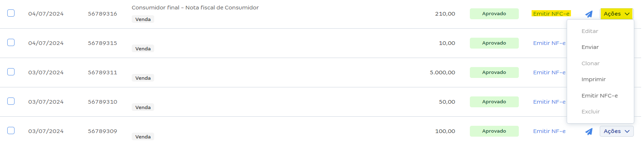Mark the checkbox for order 56789309
The width and height of the screenshot is (644, 141).
coord(11,130)
